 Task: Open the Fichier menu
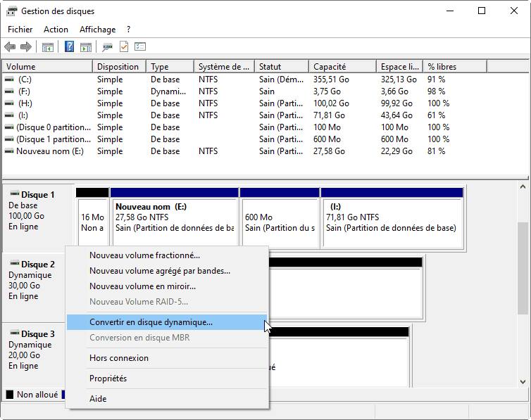20,30
